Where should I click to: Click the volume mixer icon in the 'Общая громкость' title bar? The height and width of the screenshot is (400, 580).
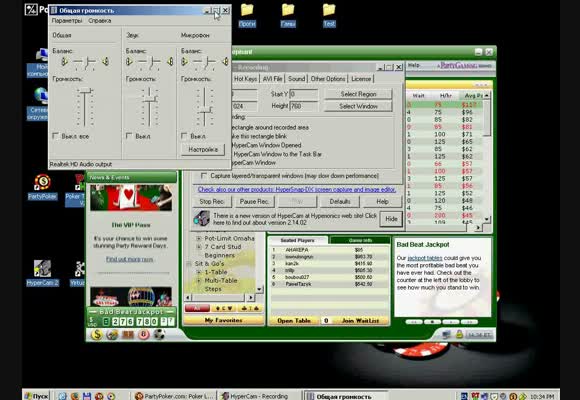click(54, 10)
